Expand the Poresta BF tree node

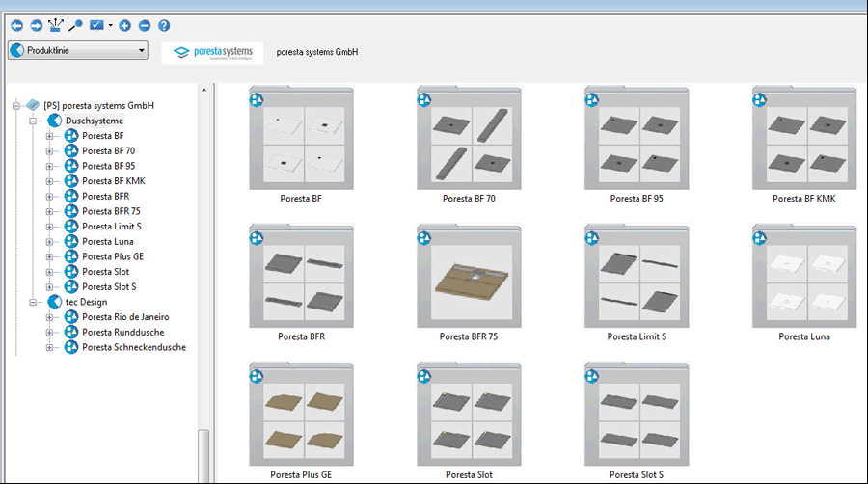[49, 136]
